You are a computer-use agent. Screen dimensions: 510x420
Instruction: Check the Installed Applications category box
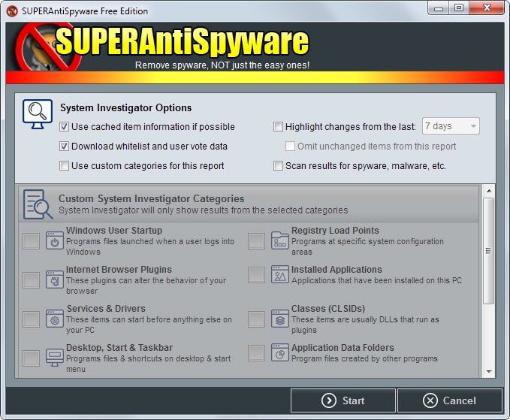[256, 274]
